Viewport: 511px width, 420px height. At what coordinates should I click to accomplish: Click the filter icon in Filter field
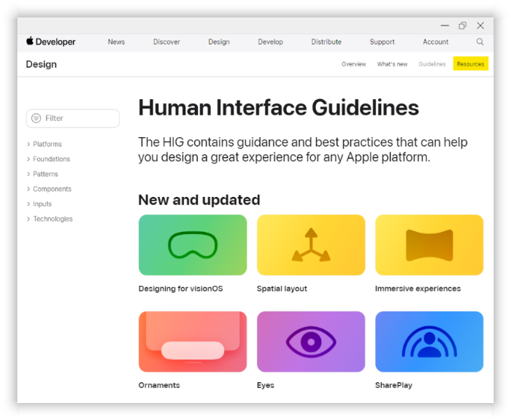coord(36,118)
